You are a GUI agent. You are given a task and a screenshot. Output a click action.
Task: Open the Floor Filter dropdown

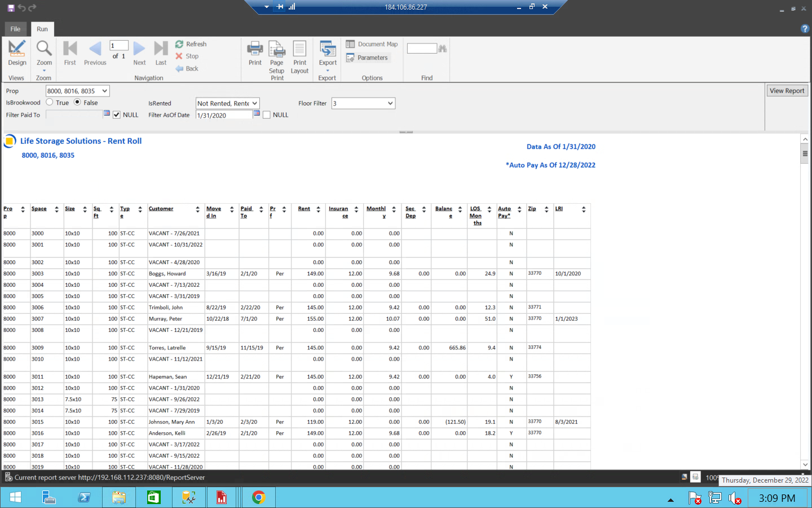(x=390, y=103)
